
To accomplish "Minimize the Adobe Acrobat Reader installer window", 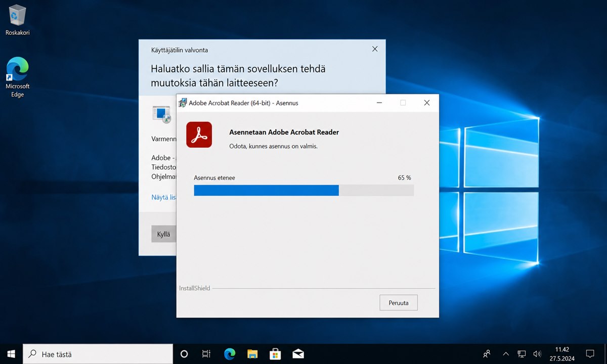I will 379,103.
